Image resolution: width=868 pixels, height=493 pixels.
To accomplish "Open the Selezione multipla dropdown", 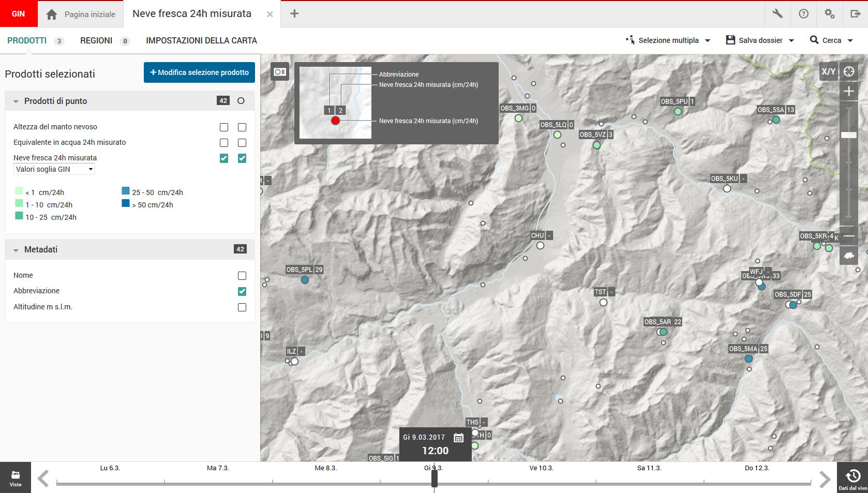I will coord(668,40).
